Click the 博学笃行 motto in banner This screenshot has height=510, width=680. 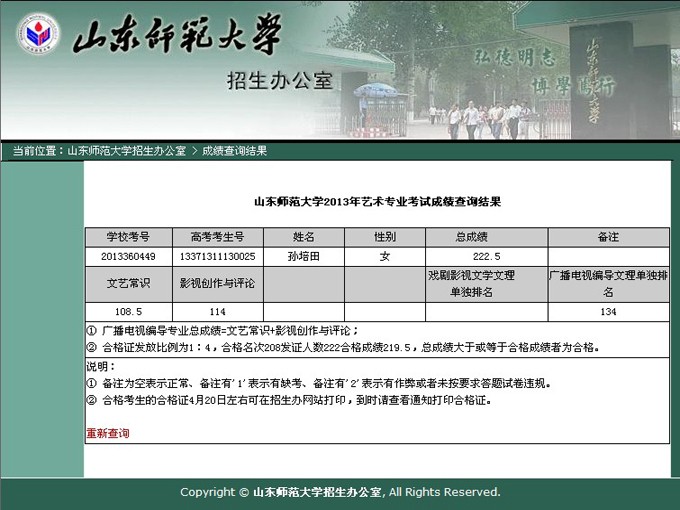click(573, 85)
